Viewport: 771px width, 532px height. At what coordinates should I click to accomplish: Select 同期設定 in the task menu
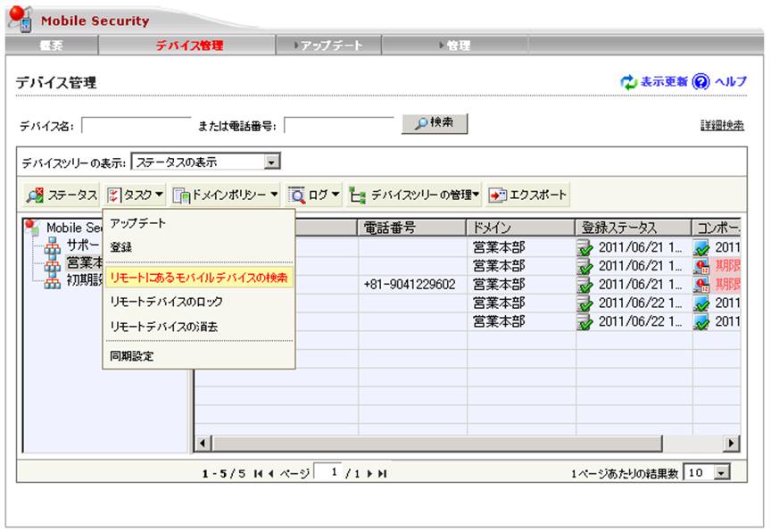coord(131,356)
